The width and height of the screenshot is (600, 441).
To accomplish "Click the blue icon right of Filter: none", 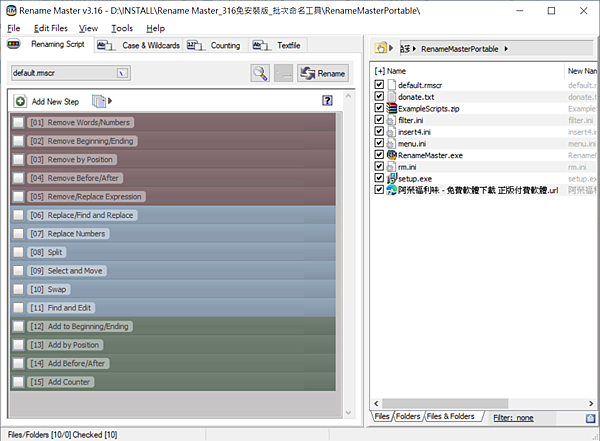I will point(590,418).
